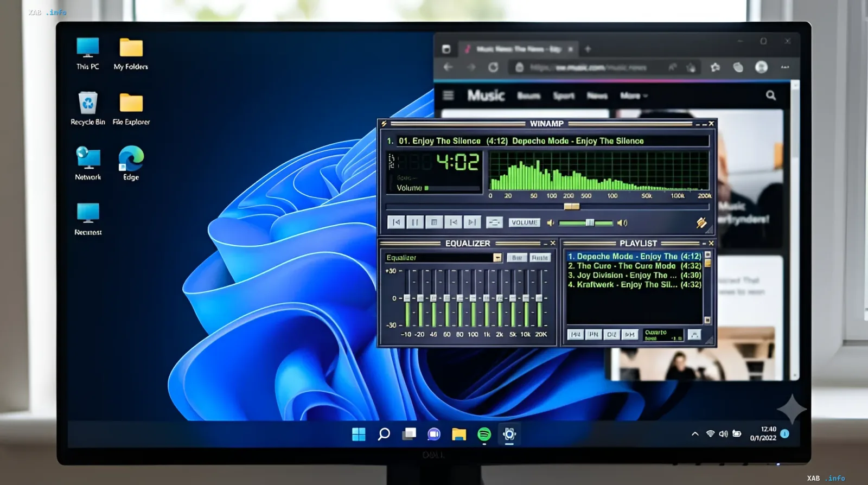Click the Winamp seek bar position thumb
868x485 pixels.
pos(572,207)
